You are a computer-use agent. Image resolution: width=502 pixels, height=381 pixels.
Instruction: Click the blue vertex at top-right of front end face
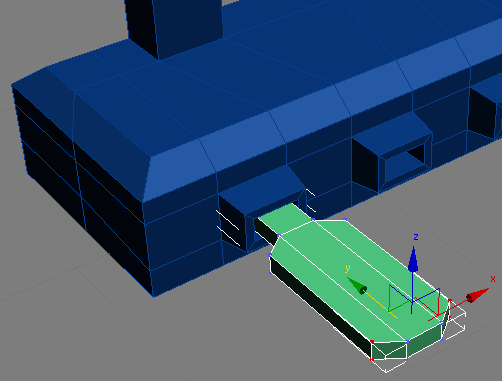pos(407,342)
